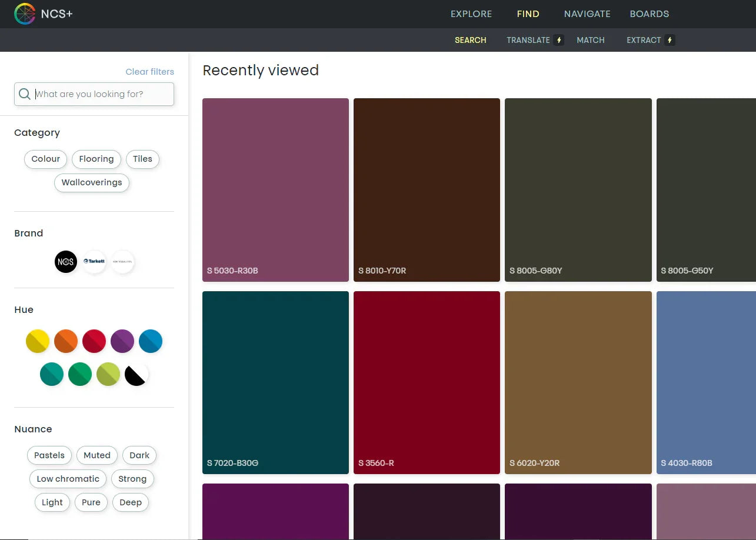Viewport: 756px width, 540px height.
Task: Toggle the Deep nuance filter
Action: pos(130,502)
